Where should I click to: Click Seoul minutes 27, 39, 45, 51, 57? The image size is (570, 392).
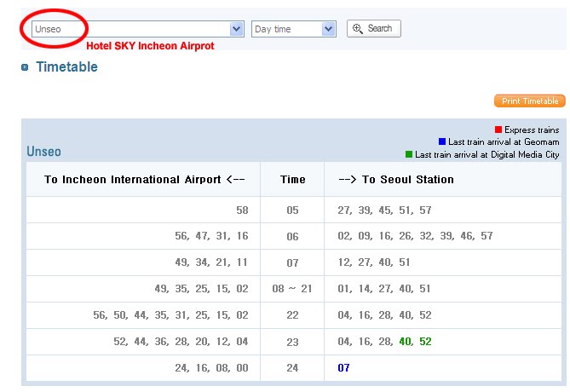coord(384,210)
